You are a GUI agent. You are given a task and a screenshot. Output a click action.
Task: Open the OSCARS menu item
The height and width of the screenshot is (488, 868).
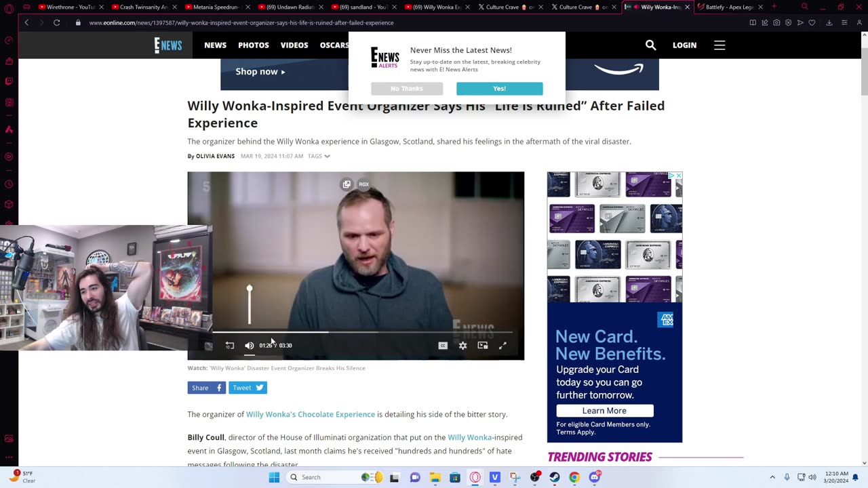[334, 45]
